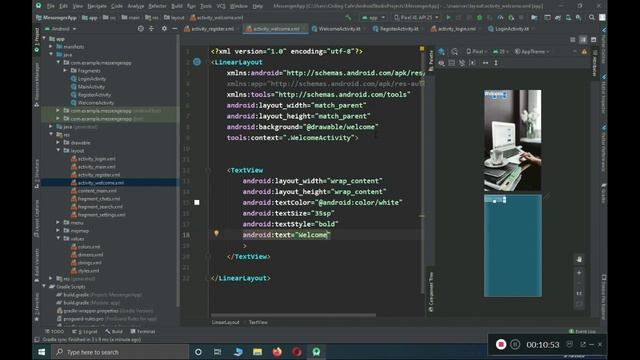The height and width of the screenshot is (360, 640).
Task: Open Project Structure folder icon in toolbar
Action: [534, 18]
